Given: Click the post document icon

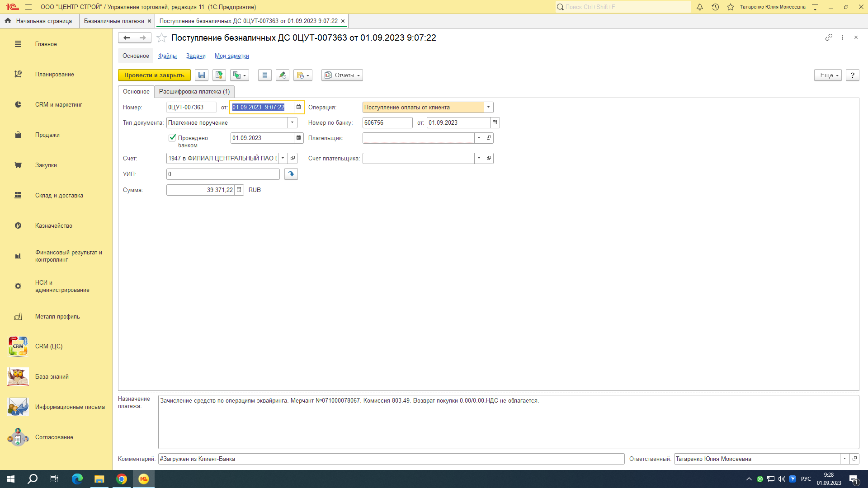Looking at the screenshot, I should click(219, 75).
